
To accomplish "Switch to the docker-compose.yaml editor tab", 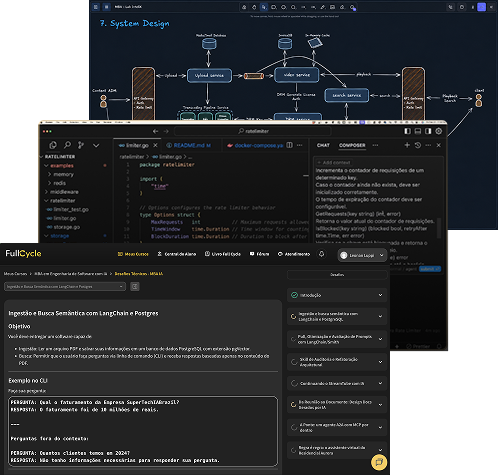I will tap(255, 145).
